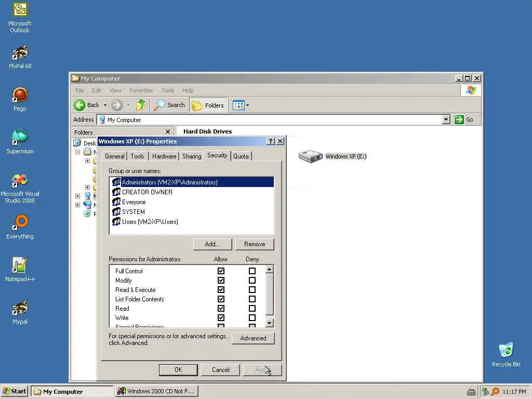Toggle Allow for Modify permission
Viewport: 532px width, 399px height.
(221, 280)
